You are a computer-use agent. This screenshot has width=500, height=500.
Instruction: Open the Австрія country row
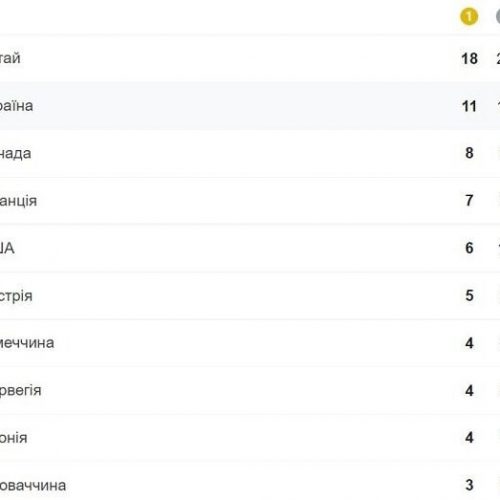click(250, 296)
